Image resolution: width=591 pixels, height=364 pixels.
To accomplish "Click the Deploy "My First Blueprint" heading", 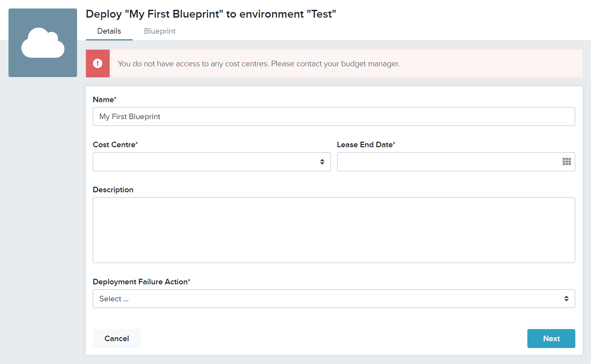I will coord(211,14).
